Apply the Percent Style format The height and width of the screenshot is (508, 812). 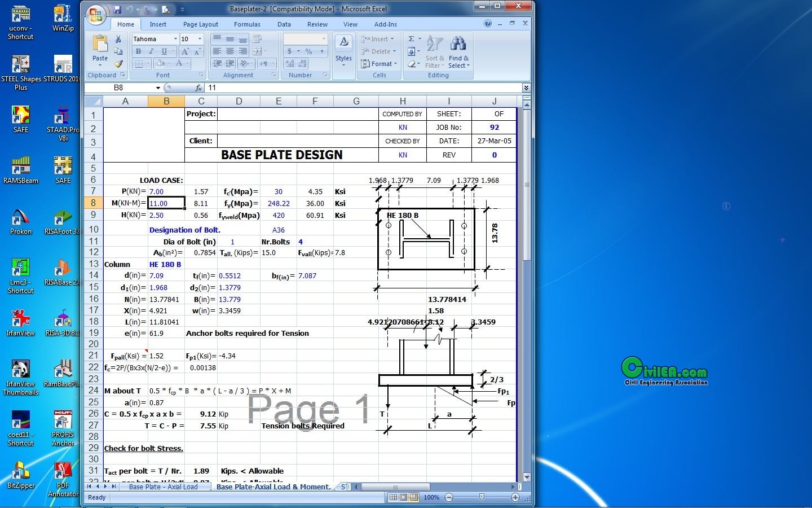point(310,52)
